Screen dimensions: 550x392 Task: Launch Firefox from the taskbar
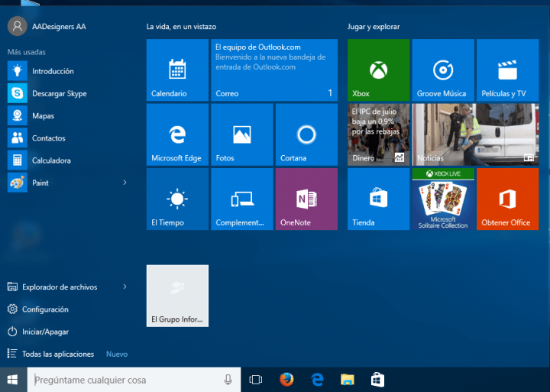(286, 380)
